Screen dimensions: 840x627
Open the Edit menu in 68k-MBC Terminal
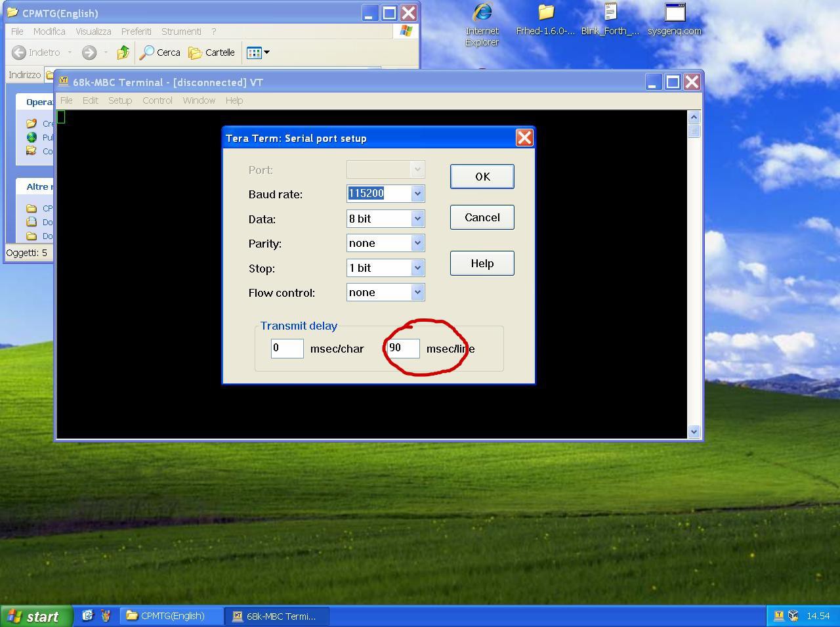click(90, 100)
